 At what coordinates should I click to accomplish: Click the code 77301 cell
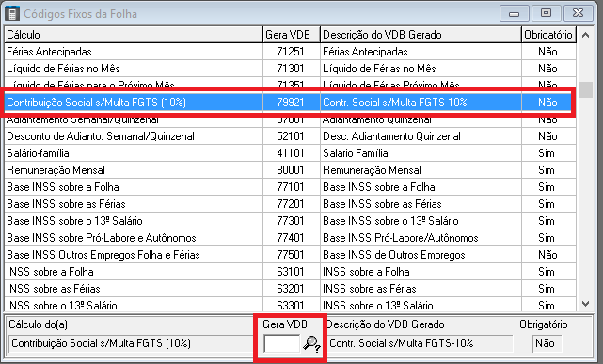[x=292, y=221]
